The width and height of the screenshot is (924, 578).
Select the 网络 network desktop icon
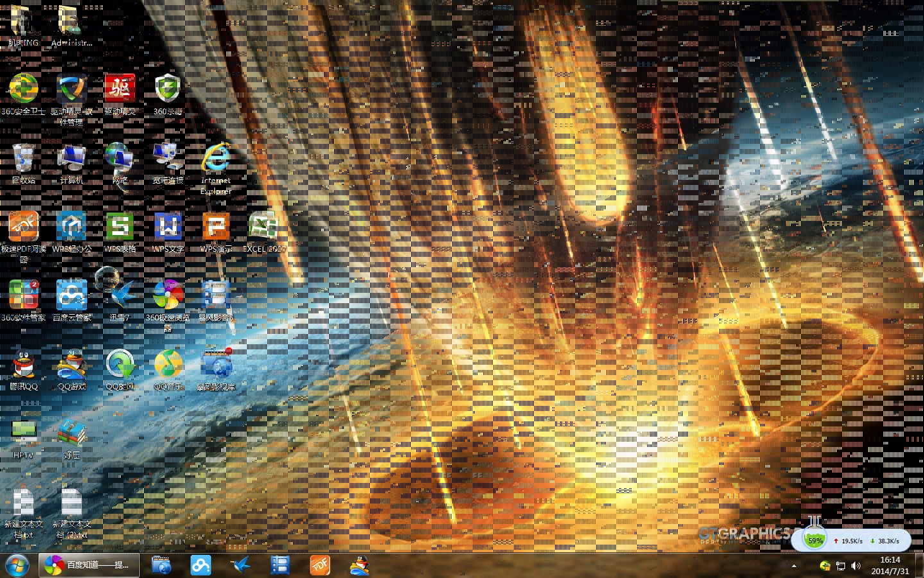coord(120,164)
